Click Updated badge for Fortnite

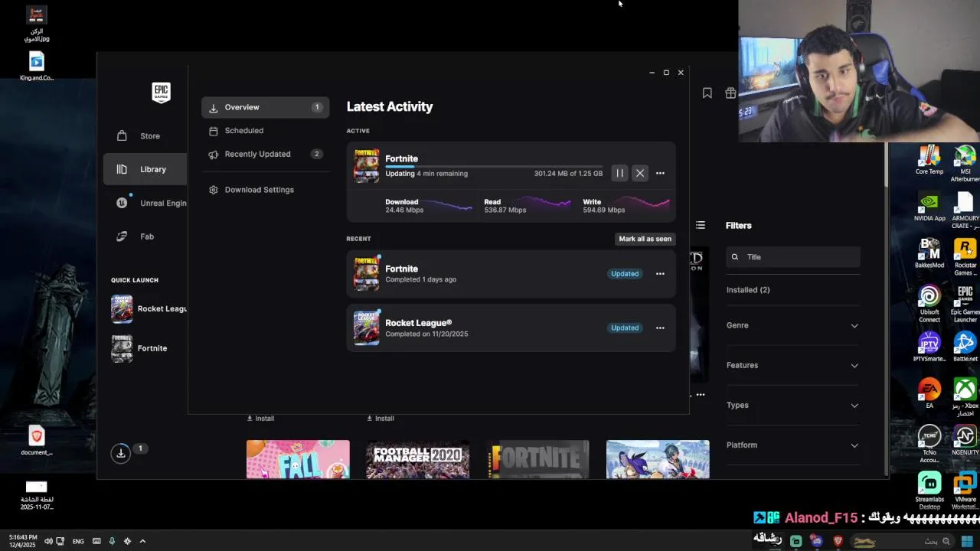pyautogui.click(x=625, y=274)
